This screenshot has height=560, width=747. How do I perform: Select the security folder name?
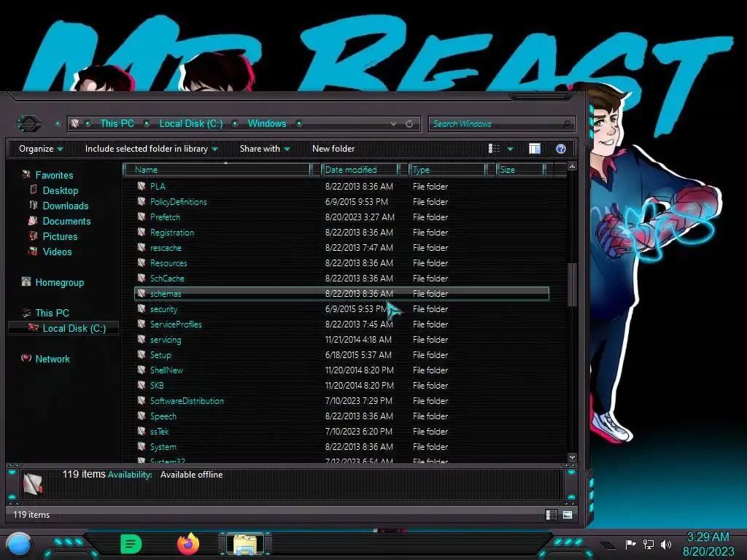pos(163,309)
